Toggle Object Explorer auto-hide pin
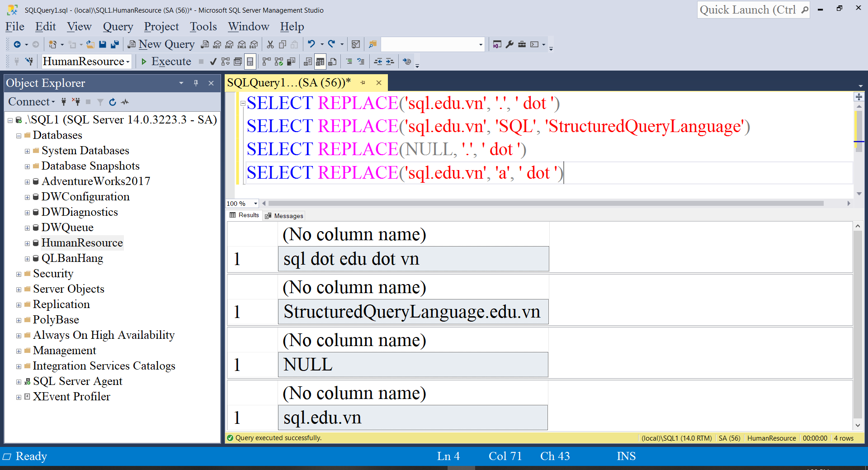Viewport: 868px width, 470px height. point(196,83)
